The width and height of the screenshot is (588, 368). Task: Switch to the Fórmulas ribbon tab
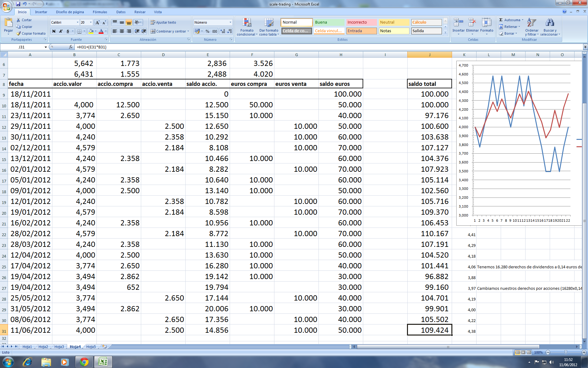coord(100,12)
